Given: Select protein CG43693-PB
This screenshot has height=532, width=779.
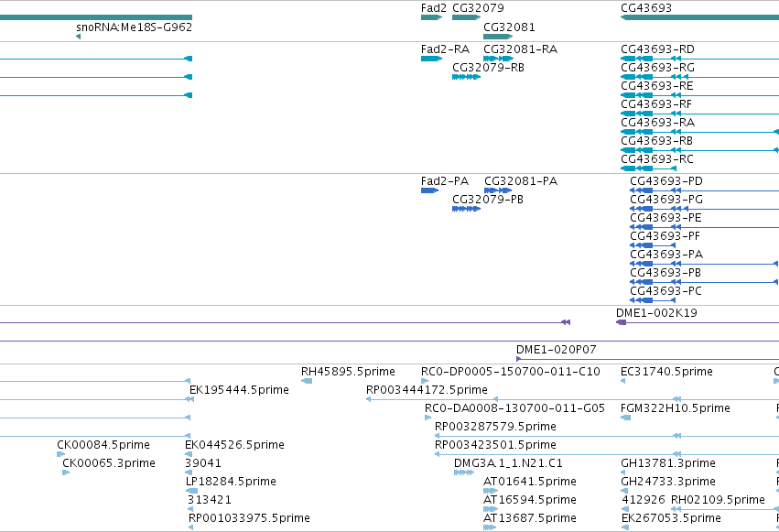Looking at the screenshot, I should pos(665,273).
